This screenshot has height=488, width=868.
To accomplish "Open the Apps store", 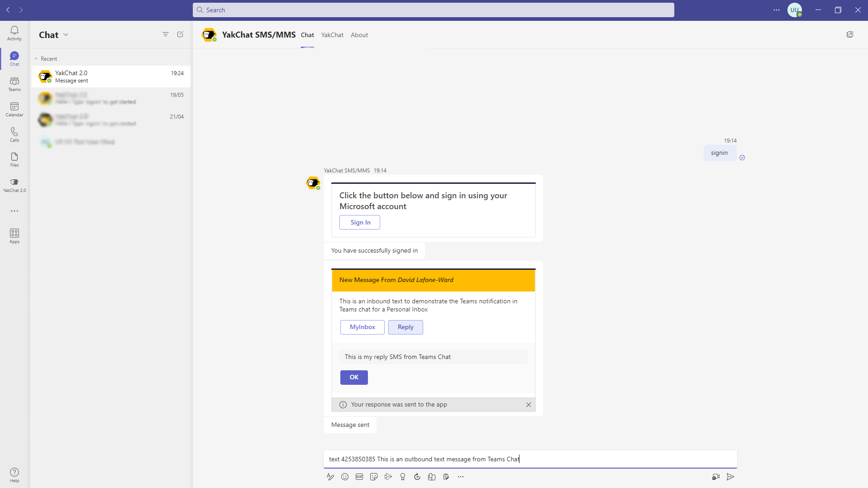I will [14, 236].
